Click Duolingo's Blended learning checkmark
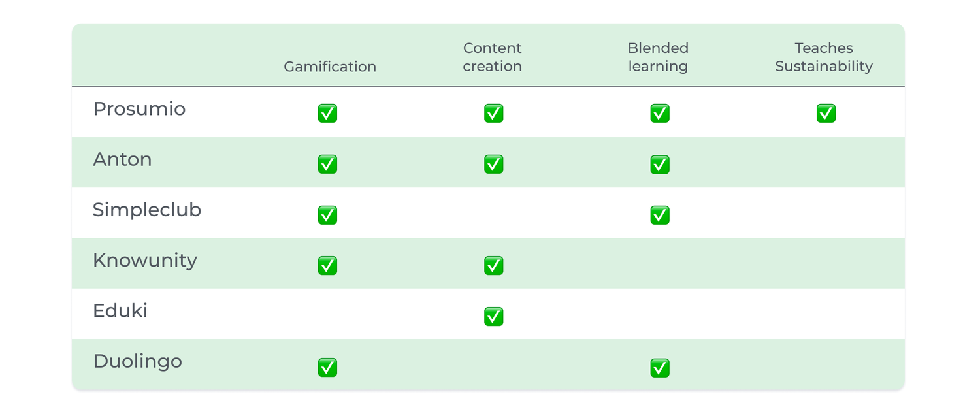Image resolution: width=980 pixels, height=420 pixels. (x=660, y=368)
